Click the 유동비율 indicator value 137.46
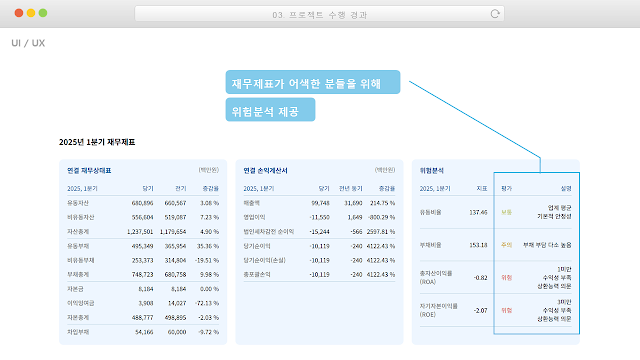Screen dimensions: 640x360 [478, 212]
